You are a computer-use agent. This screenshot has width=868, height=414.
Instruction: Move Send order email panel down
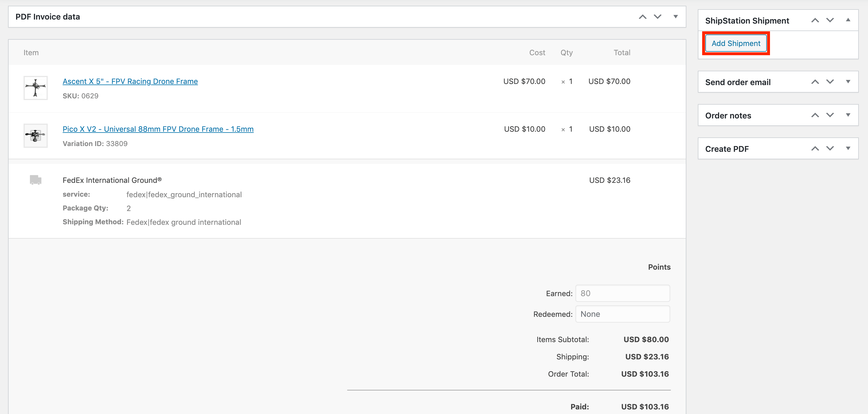(829, 82)
